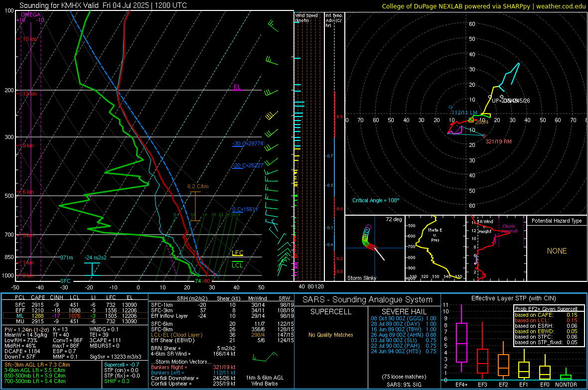This screenshot has width=588, height=390.
Task: Click the NONE hazard type text
Action: coord(557,251)
